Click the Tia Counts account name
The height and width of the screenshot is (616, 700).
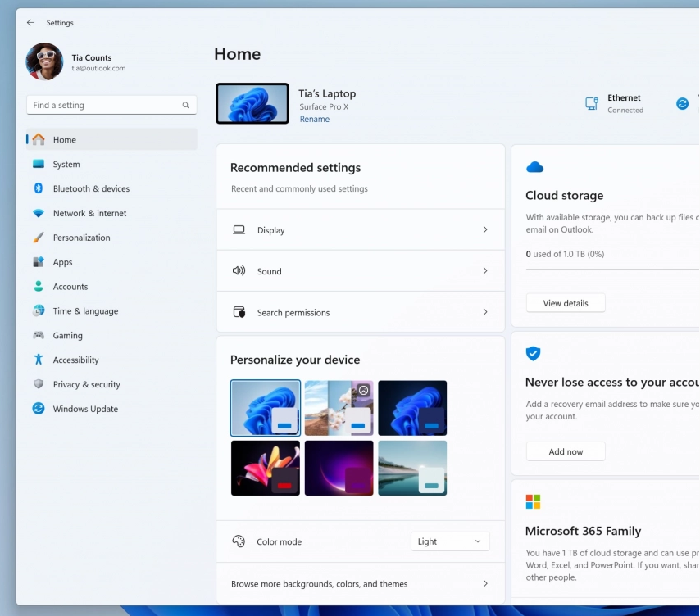92,57
